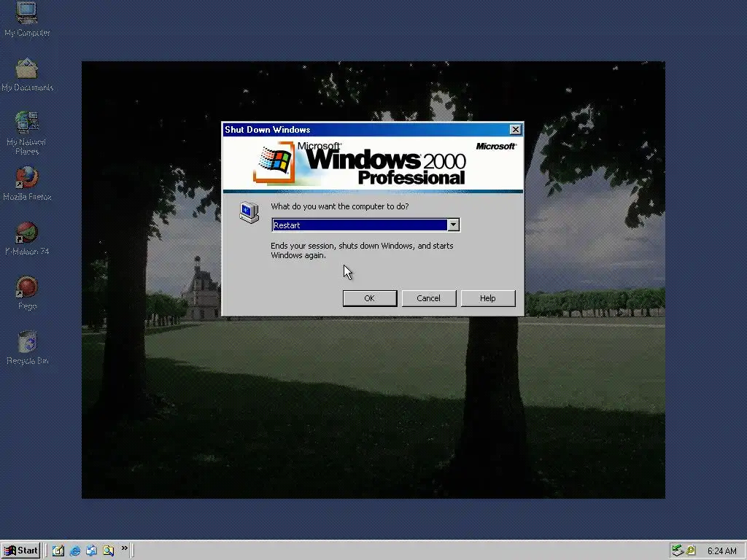Open the dropdown arrow next to Restart
This screenshot has width=747, height=560.
tap(454, 225)
